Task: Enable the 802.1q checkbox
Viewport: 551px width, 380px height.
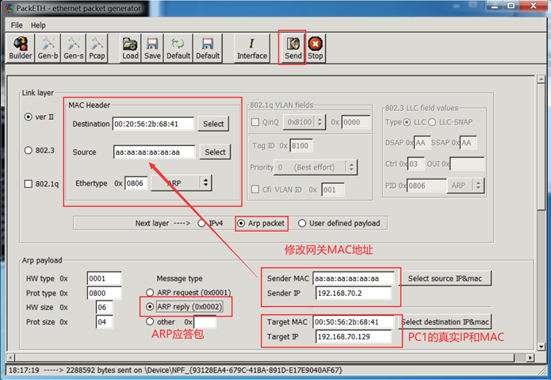Action: click(x=28, y=184)
